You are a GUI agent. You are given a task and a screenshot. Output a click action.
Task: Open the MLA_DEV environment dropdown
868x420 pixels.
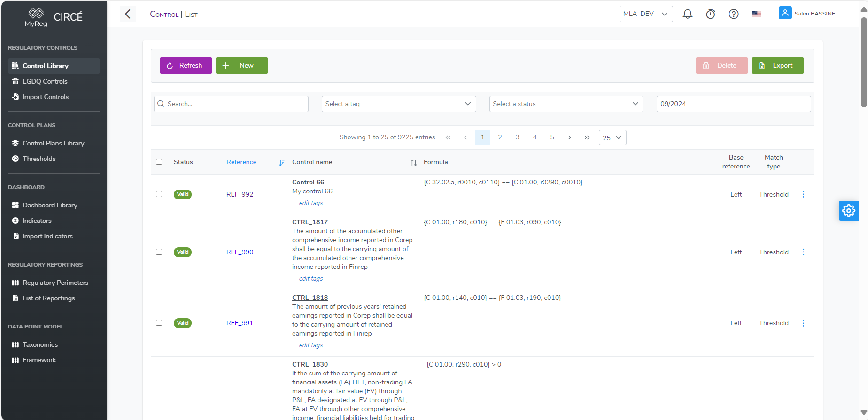point(645,14)
